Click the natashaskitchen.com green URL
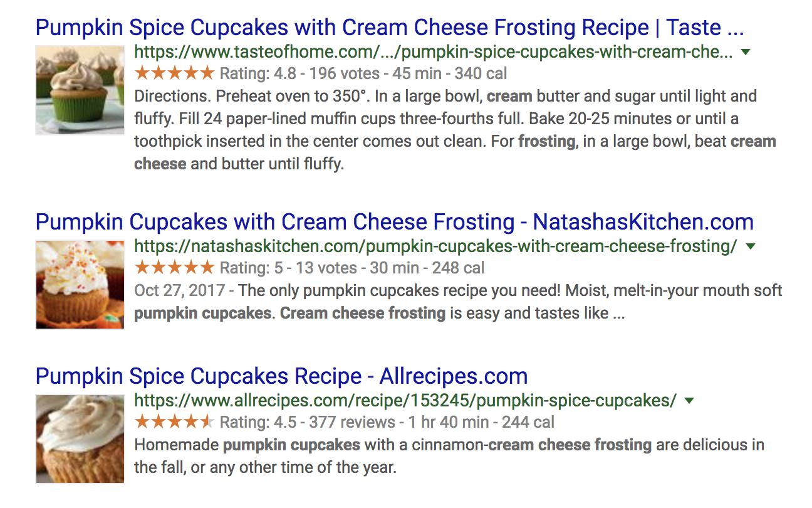The width and height of the screenshot is (812, 508). (435, 246)
